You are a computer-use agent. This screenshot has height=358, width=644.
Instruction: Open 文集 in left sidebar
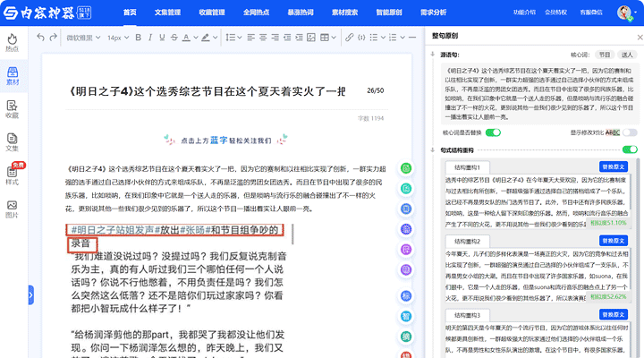pos(13,142)
